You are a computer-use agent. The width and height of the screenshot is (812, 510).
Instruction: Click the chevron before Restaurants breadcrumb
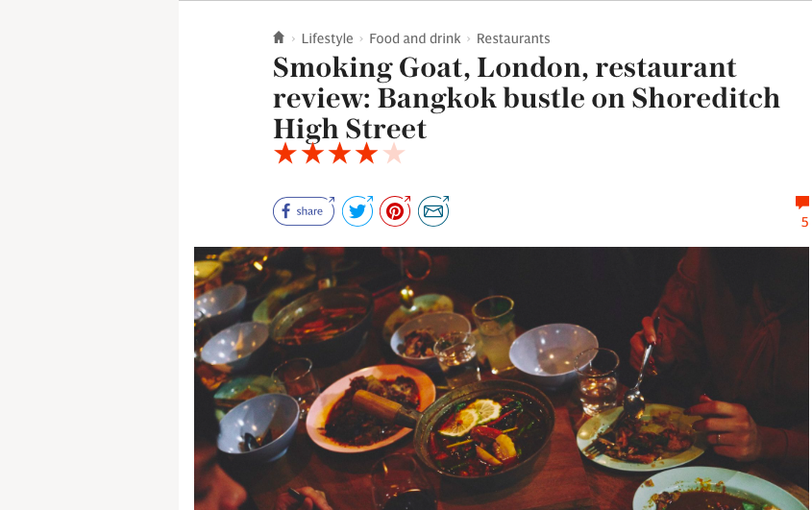pos(469,38)
